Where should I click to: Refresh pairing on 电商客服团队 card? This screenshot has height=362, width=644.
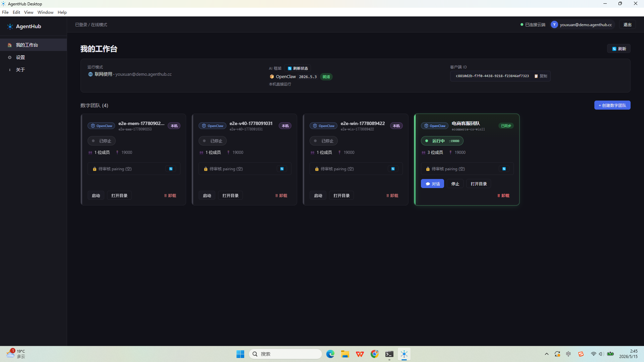(x=504, y=169)
